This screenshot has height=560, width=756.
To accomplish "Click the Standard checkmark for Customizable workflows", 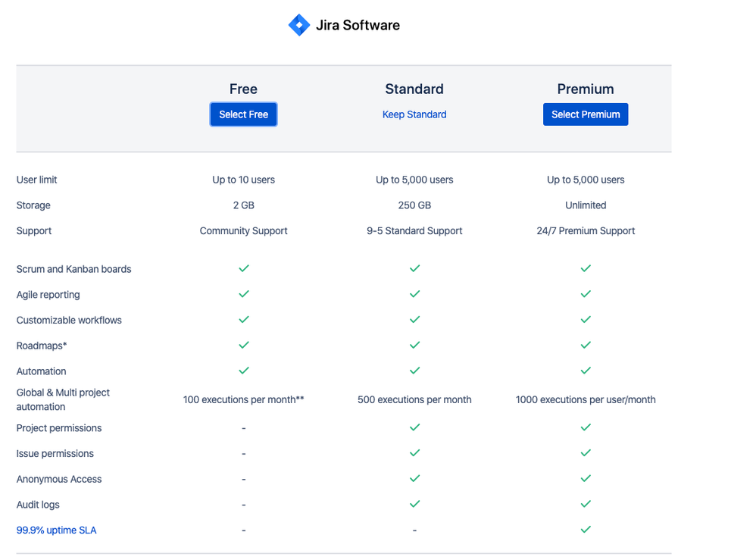I will (414, 319).
